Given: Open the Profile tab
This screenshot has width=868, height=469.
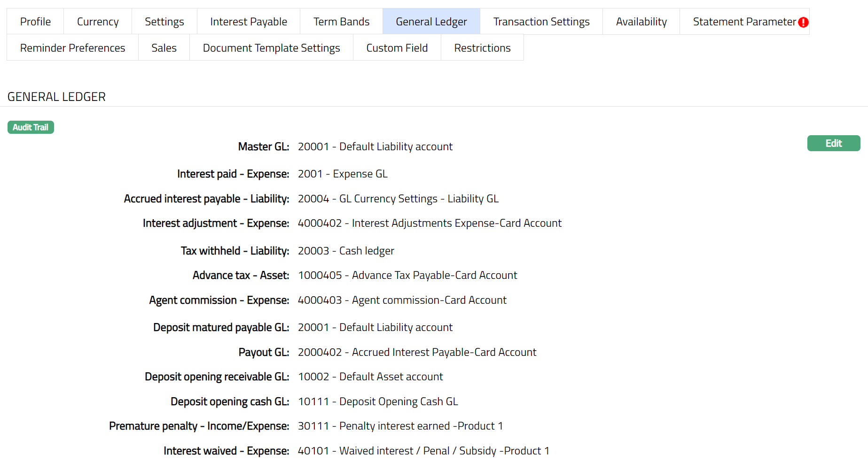Looking at the screenshot, I should [x=35, y=22].
